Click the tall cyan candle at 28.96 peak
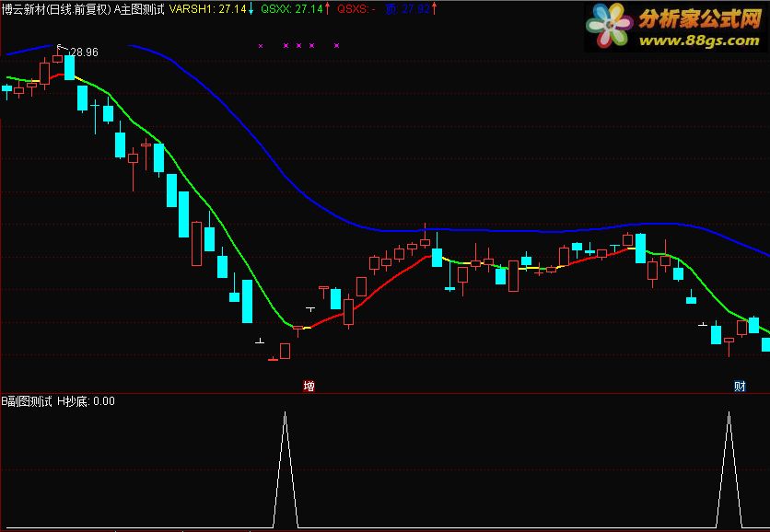Screen dimensions: 770x532 pyautogui.click(x=69, y=68)
